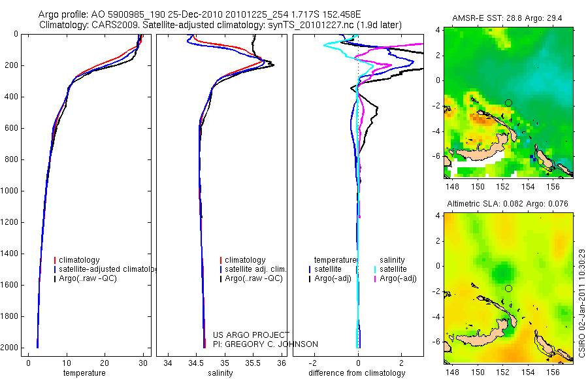Click 'US ARGO PROJECT' text

251,335
